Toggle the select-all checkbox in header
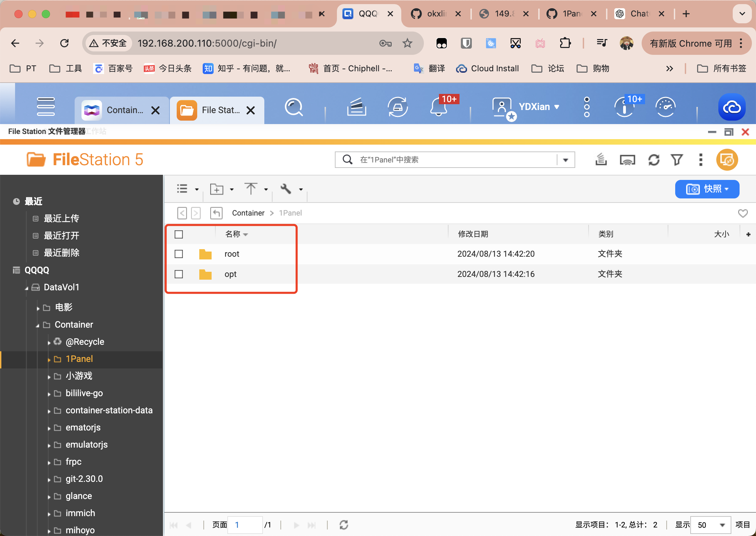Image resolution: width=756 pixels, height=536 pixels. [x=179, y=234]
